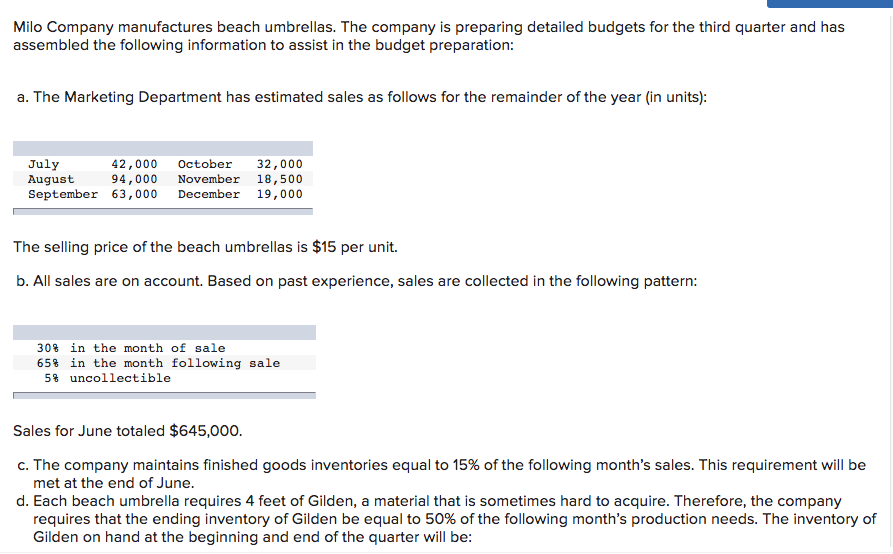893x554 pixels.
Task: Click the November 18,500 figure
Action: pyautogui.click(x=279, y=179)
